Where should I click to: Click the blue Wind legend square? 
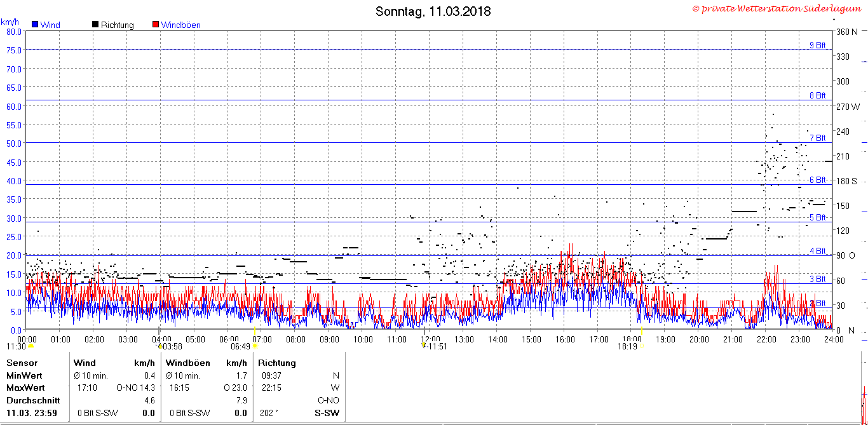pyautogui.click(x=35, y=25)
